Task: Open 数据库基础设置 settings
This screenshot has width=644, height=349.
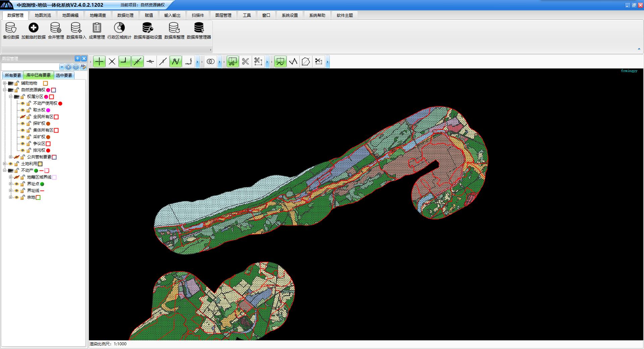Action: click(x=148, y=28)
